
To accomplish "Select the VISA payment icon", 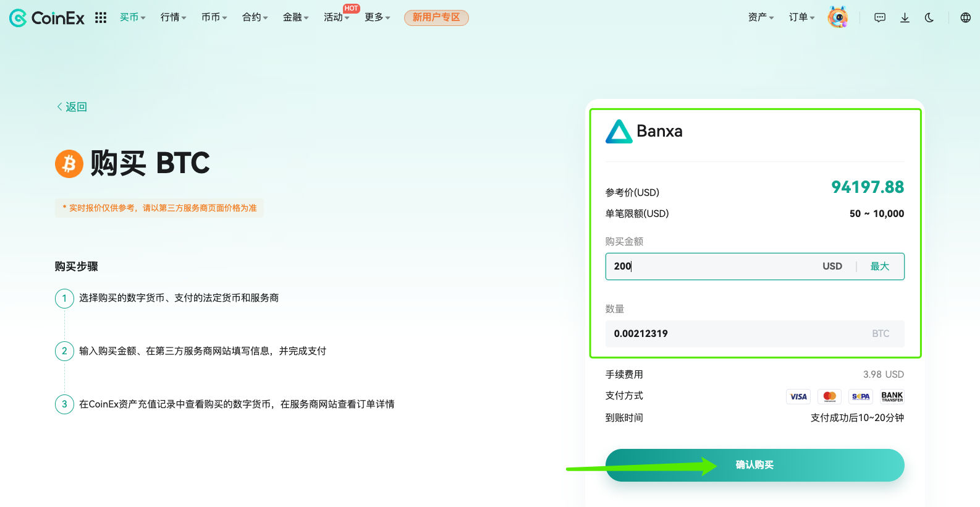I will pos(798,396).
